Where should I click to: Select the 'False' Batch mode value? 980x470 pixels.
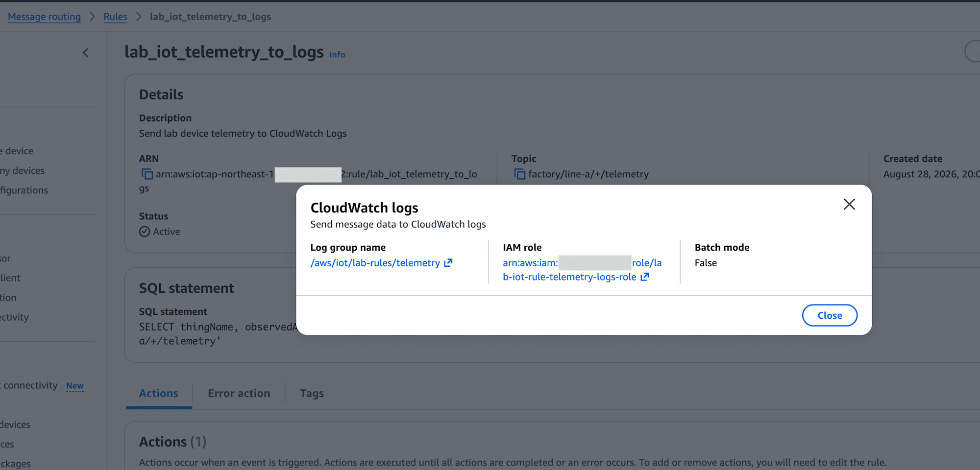tap(706, 263)
